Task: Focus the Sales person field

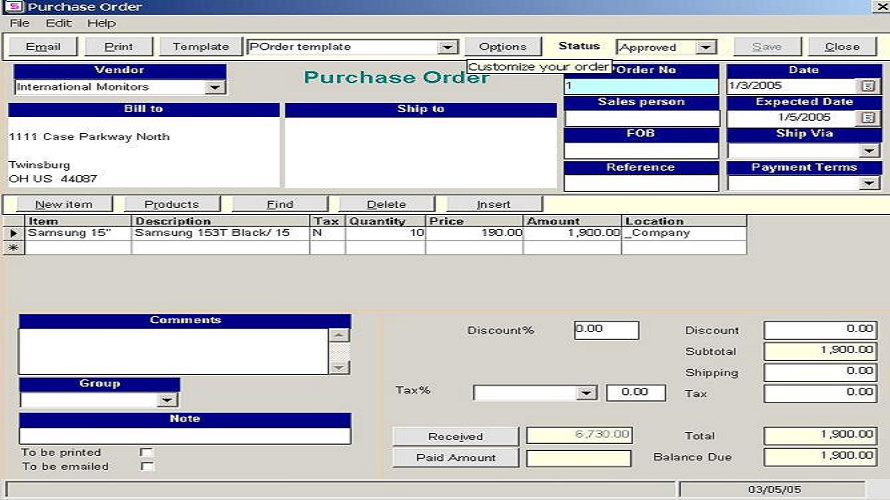Action: click(642, 118)
